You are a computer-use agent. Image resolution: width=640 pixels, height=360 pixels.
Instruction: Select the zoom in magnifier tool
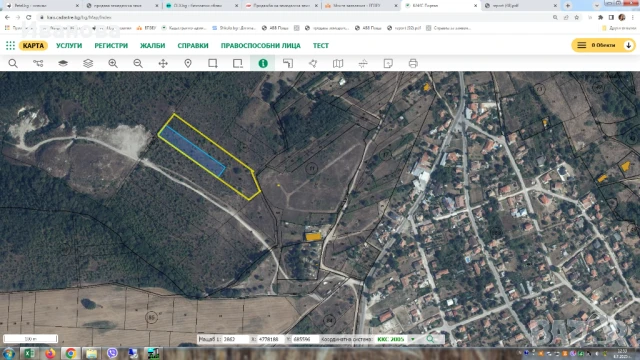(x=113, y=63)
